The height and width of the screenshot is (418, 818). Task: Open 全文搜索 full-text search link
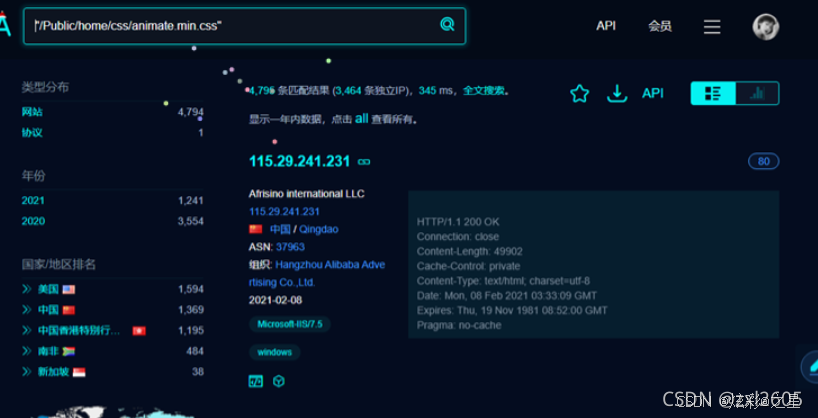484,91
